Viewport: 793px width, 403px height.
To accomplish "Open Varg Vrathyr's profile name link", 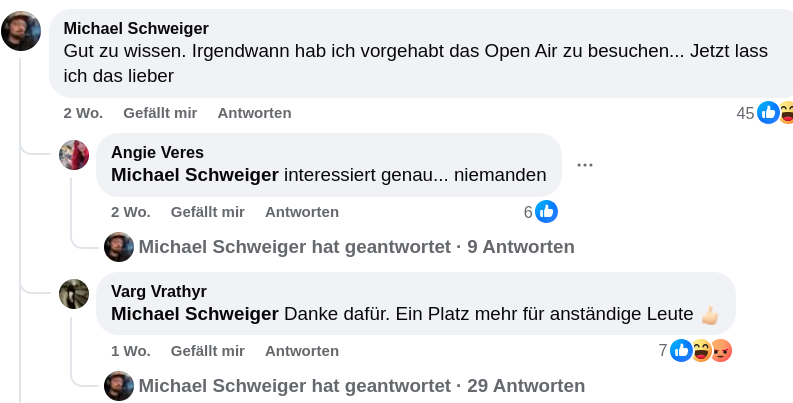I will pos(159,291).
